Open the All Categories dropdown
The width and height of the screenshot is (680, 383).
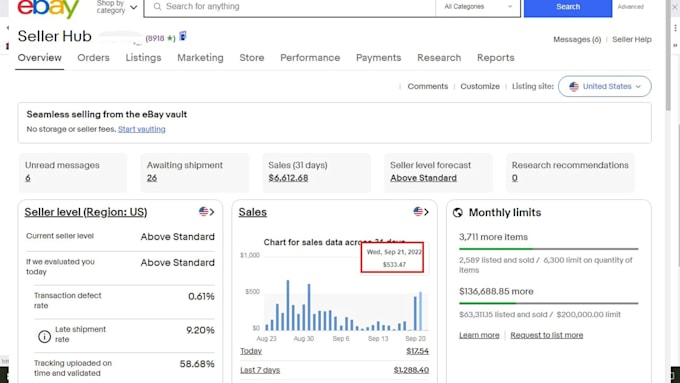(478, 7)
